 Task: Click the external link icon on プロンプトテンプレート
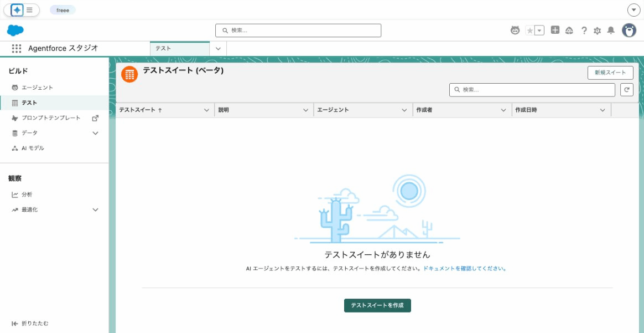click(95, 117)
